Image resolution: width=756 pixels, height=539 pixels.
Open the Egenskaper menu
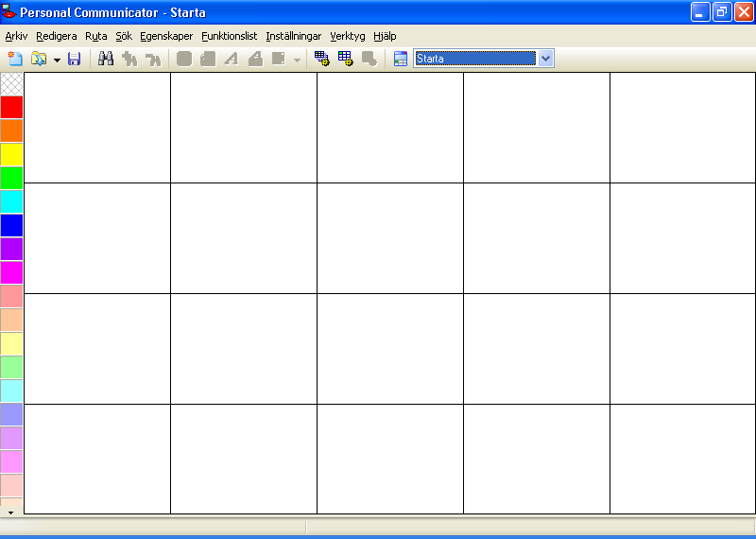[x=166, y=36]
